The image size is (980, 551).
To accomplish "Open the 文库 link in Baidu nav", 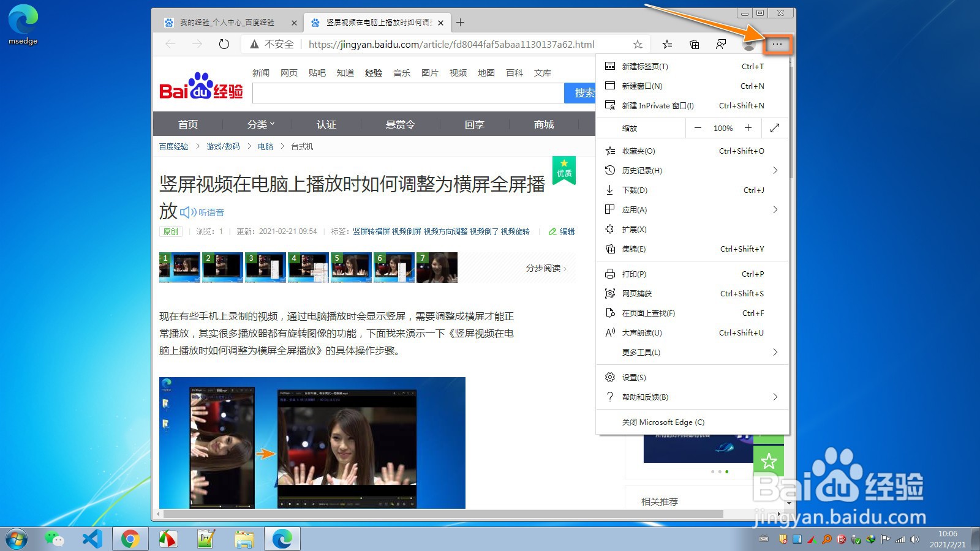I will [543, 73].
